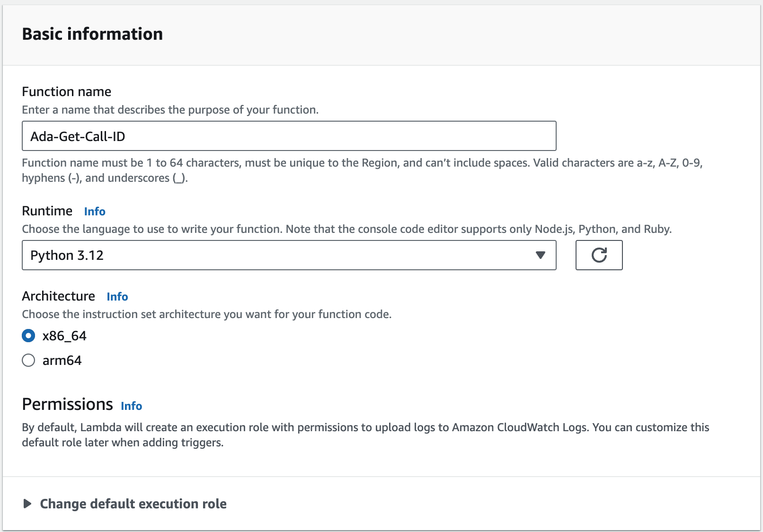Click the 'Change default execution role' text
Screen dimensions: 763x532
[133, 504]
